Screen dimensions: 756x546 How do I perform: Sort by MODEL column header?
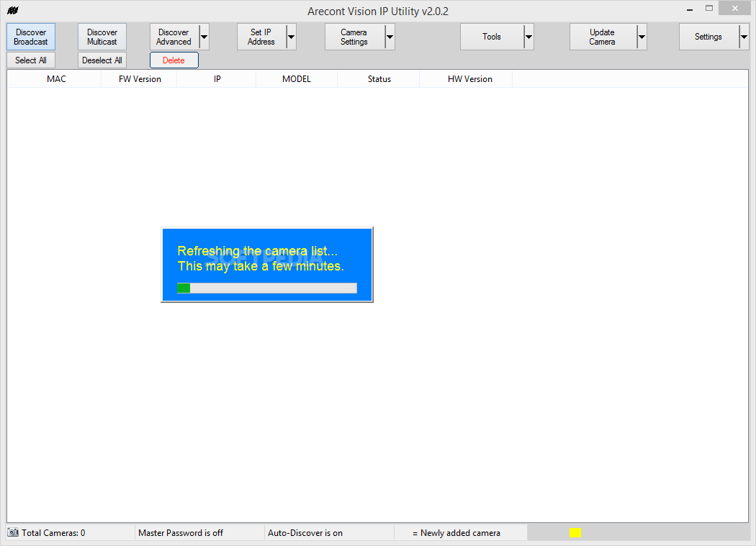click(297, 79)
